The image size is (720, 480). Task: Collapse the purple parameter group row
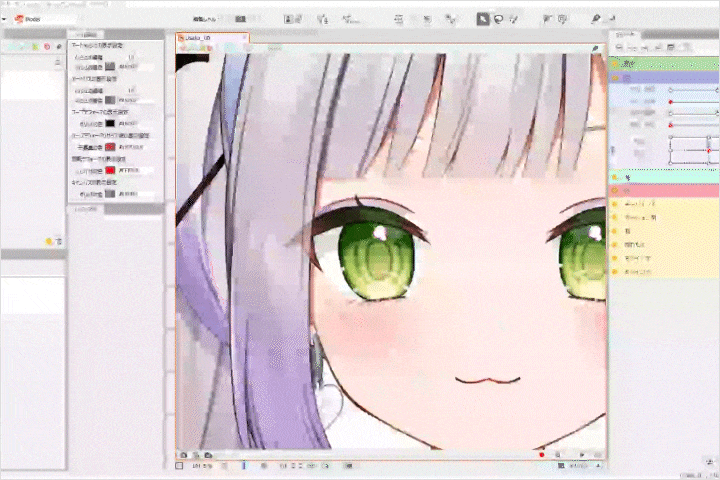tap(664, 78)
